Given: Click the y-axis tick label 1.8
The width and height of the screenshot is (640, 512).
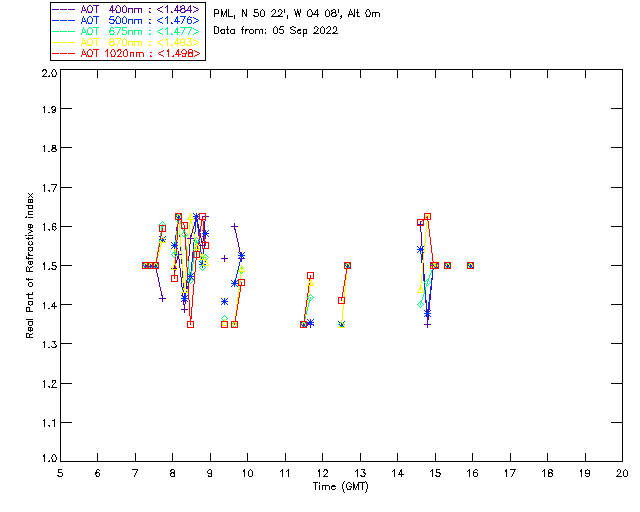Looking at the screenshot, I should click(49, 148).
